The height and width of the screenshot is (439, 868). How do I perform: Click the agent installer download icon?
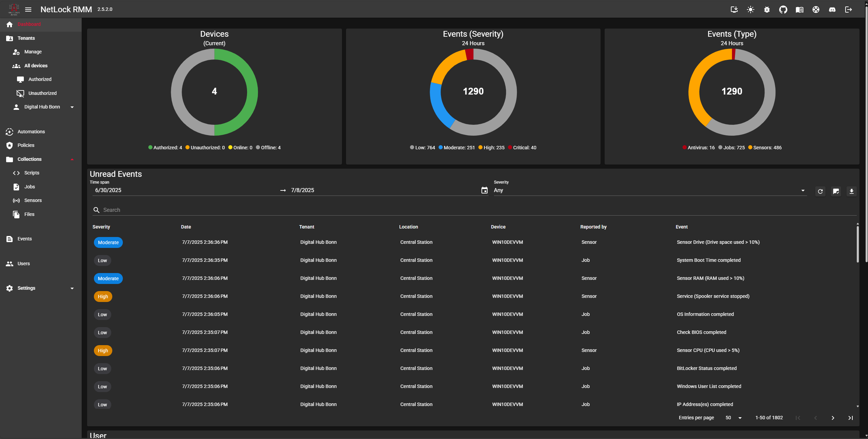click(734, 10)
